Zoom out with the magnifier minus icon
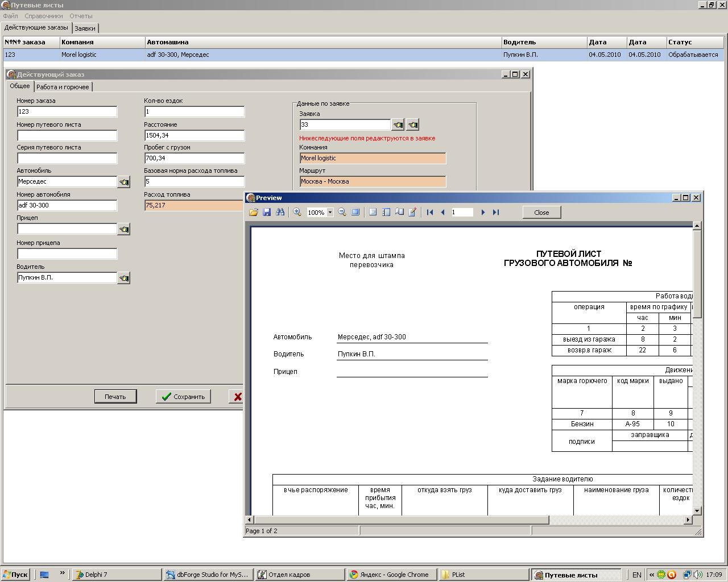 (342, 212)
